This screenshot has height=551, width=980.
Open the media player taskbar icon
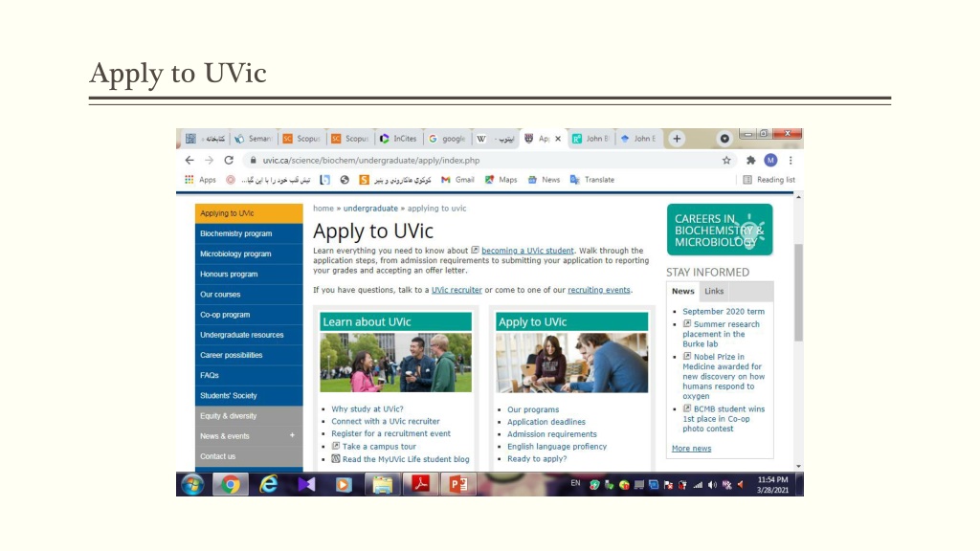344,484
